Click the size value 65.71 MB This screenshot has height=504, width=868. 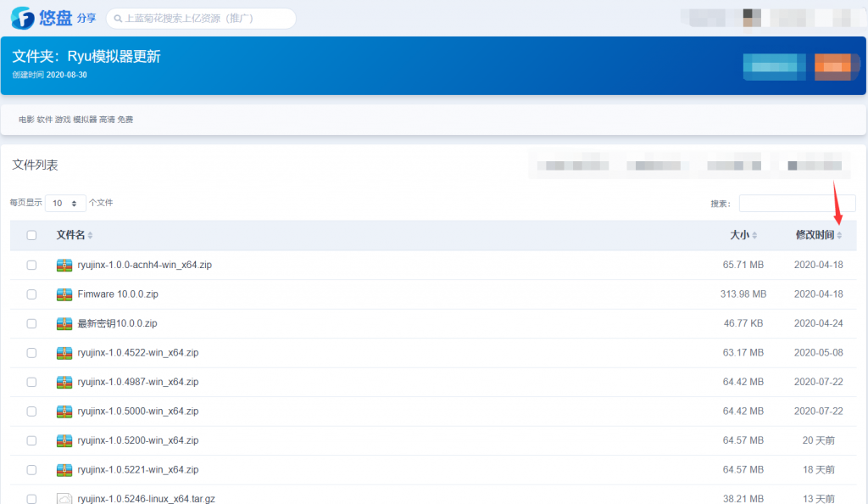click(743, 266)
